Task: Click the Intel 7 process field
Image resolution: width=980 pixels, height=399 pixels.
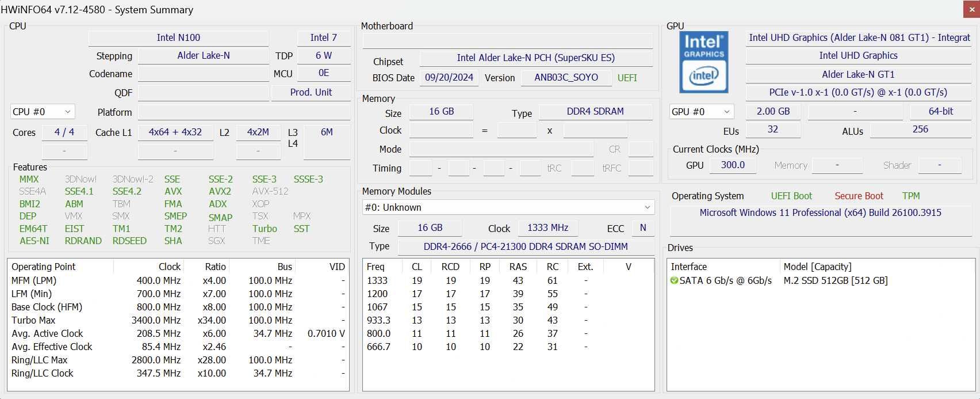Action: pyautogui.click(x=324, y=37)
